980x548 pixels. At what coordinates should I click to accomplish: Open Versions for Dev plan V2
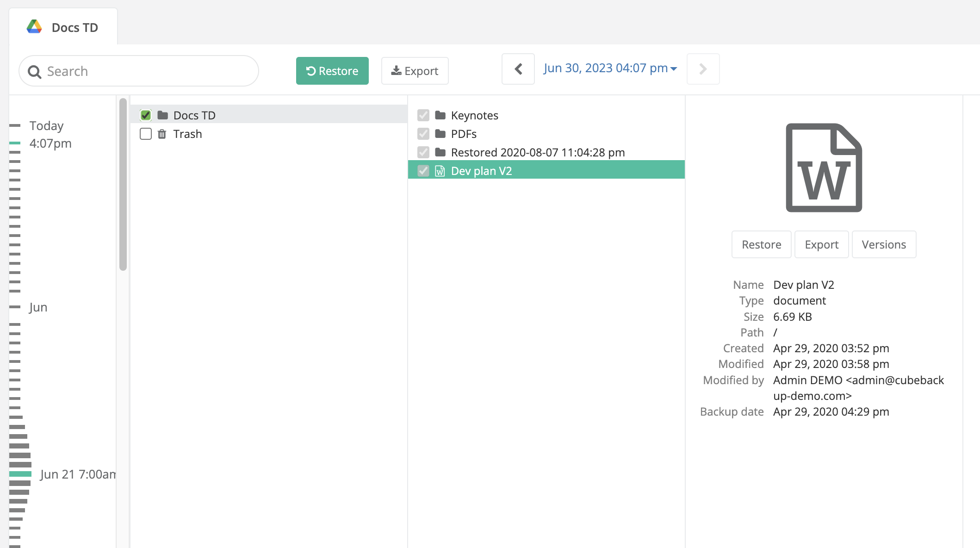point(884,244)
